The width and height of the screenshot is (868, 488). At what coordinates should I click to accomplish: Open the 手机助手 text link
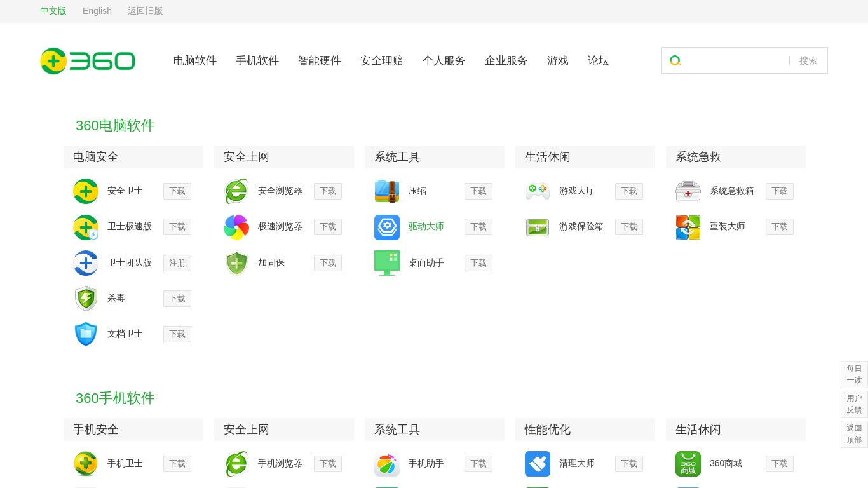click(426, 464)
